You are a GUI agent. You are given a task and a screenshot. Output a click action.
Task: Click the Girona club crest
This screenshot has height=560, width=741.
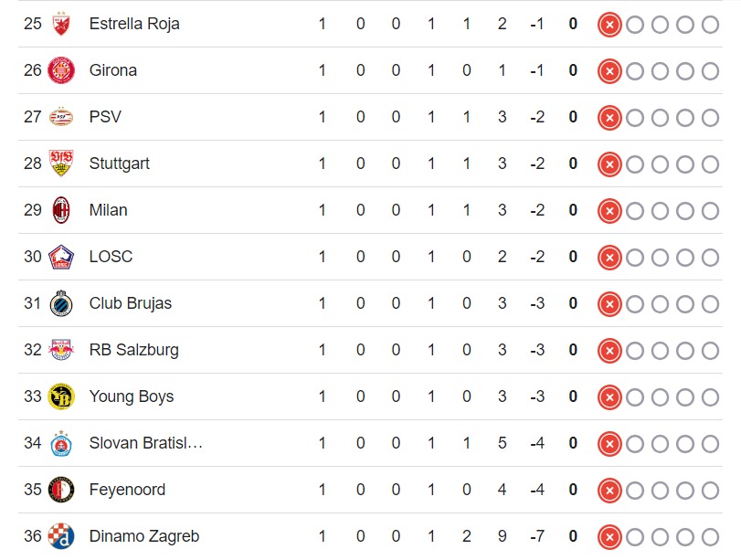pyautogui.click(x=61, y=70)
